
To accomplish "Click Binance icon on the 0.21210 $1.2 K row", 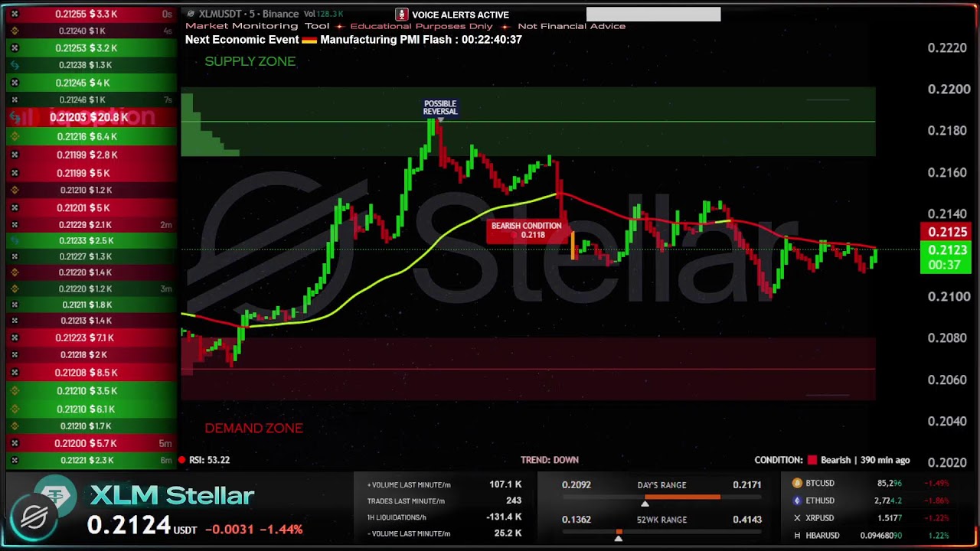I will pos(15,190).
